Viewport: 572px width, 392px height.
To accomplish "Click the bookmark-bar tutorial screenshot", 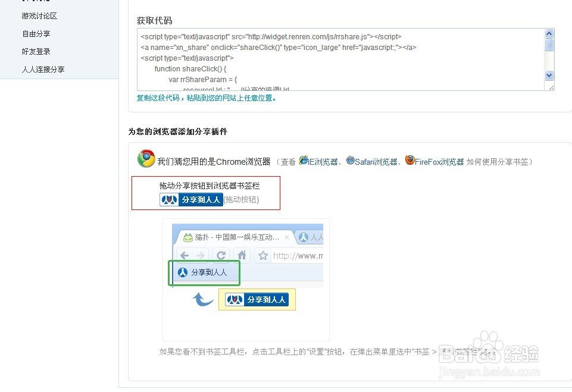I will pos(246,280).
